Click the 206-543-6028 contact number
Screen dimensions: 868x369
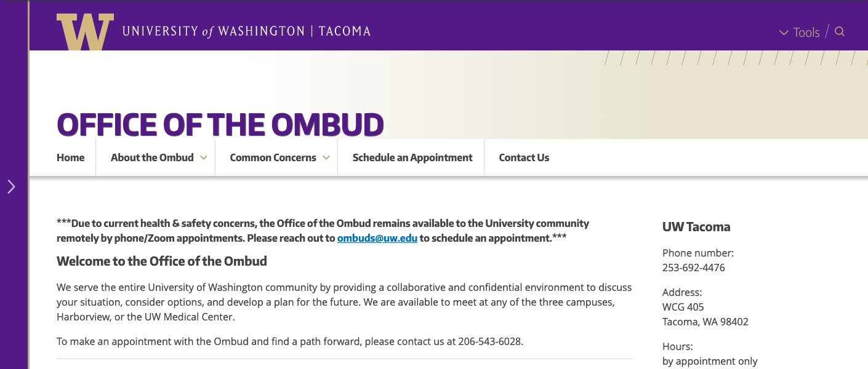coord(489,341)
